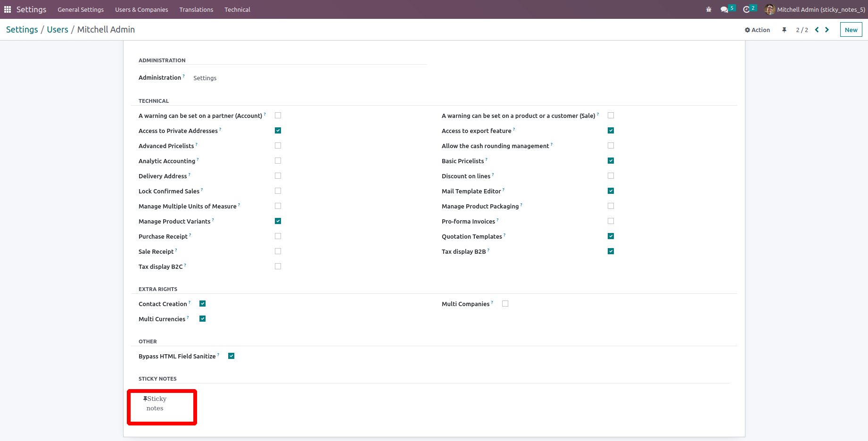This screenshot has height=441, width=868.
Task: Click the New button
Action: coord(851,30)
